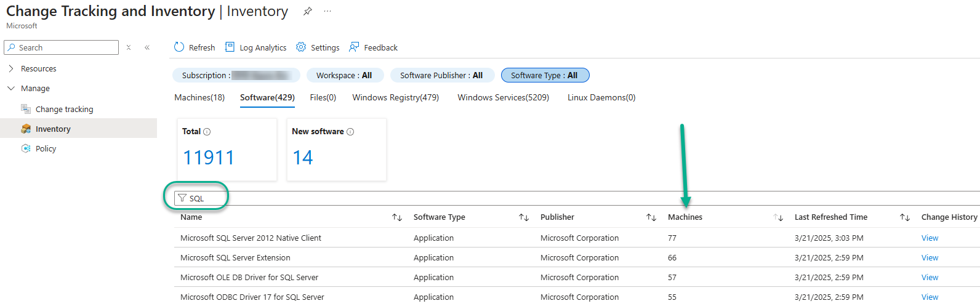Screen dimensions: 980x306
Task: Sort the table by Machines column
Action: coord(778,217)
